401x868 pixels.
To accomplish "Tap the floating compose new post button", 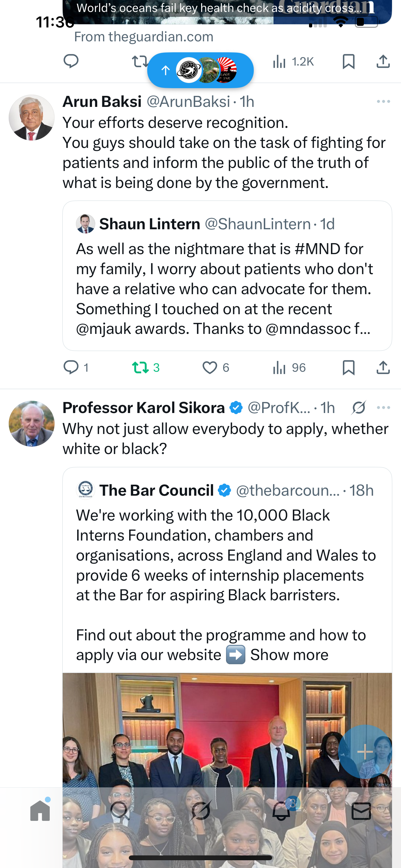I will click(365, 752).
